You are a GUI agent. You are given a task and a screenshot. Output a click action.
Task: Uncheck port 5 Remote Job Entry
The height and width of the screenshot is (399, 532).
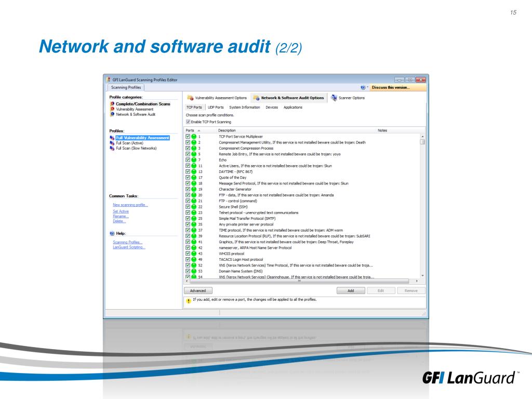pos(188,154)
